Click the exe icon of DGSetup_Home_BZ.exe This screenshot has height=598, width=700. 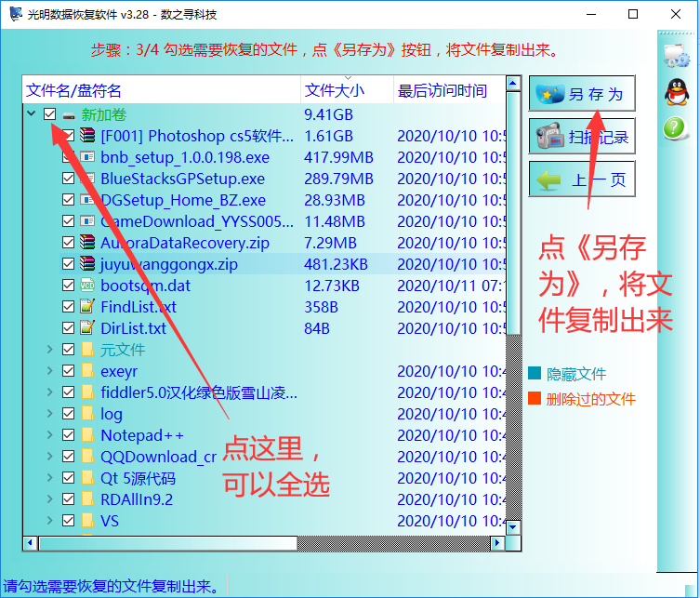[x=87, y=200]
